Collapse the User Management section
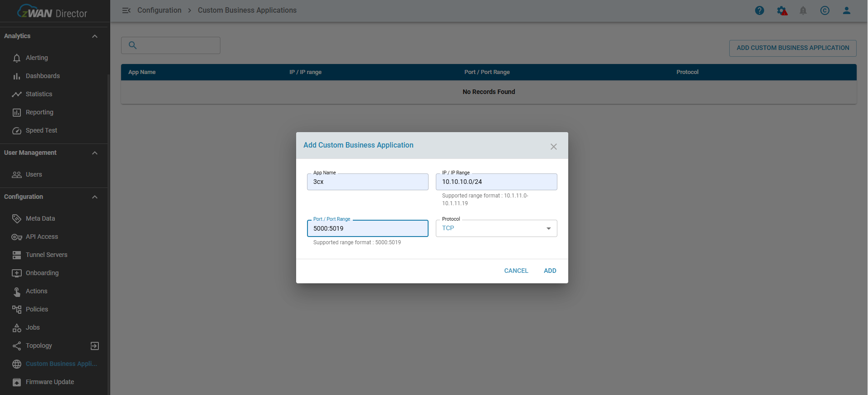868x395 pixels. coord(95,153)
